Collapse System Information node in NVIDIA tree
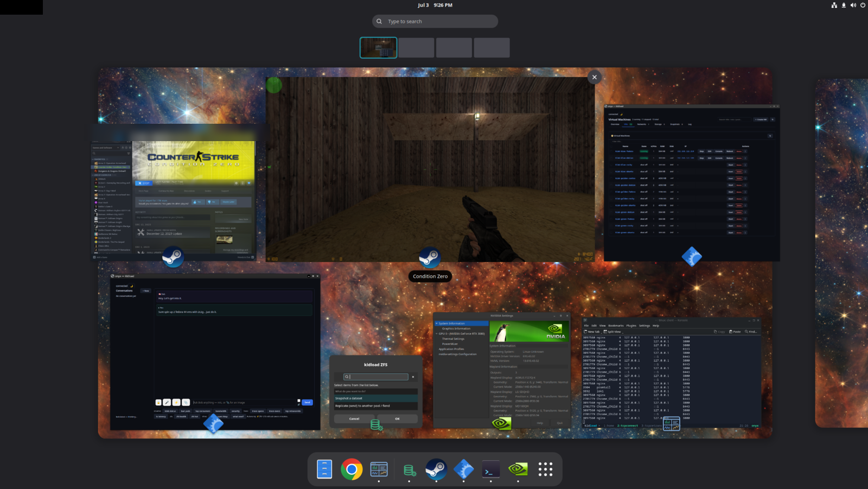This screenshot has height=489, width=868. (437, 323)
